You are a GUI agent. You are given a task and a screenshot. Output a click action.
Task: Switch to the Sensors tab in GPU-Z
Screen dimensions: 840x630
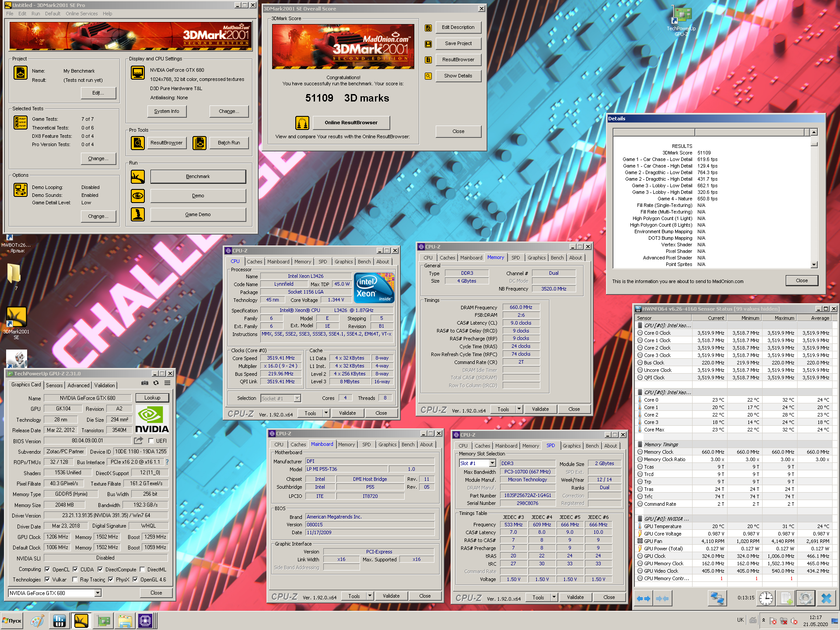[54, 385]
